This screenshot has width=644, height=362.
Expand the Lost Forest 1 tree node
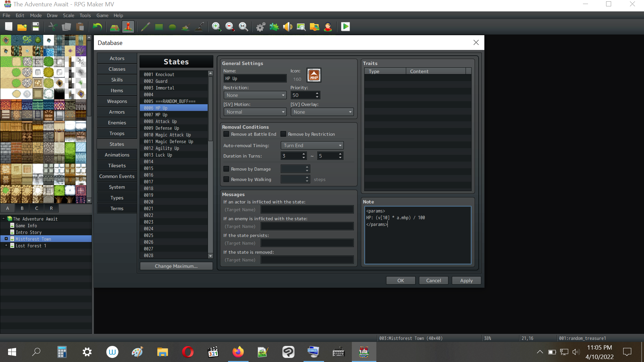coord(6,245)
